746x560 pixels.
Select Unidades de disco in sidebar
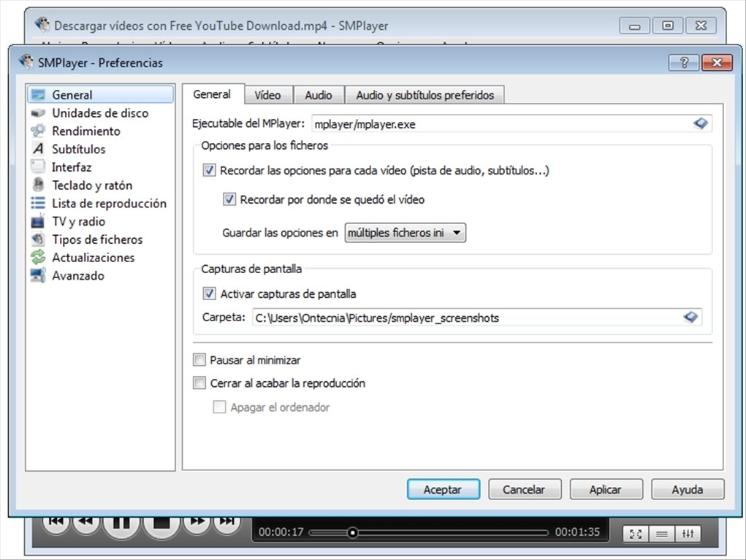[100, 113]
